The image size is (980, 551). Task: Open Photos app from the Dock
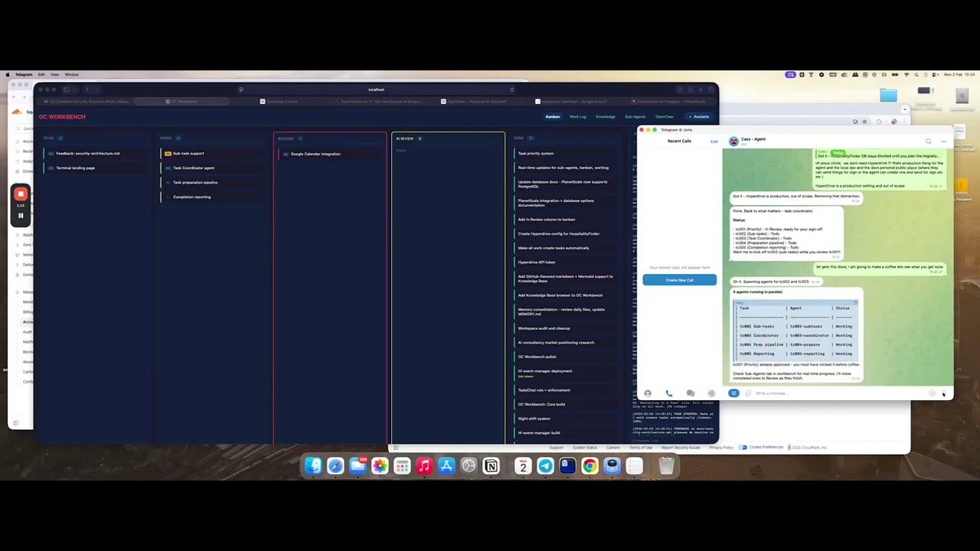click(380, 466)
